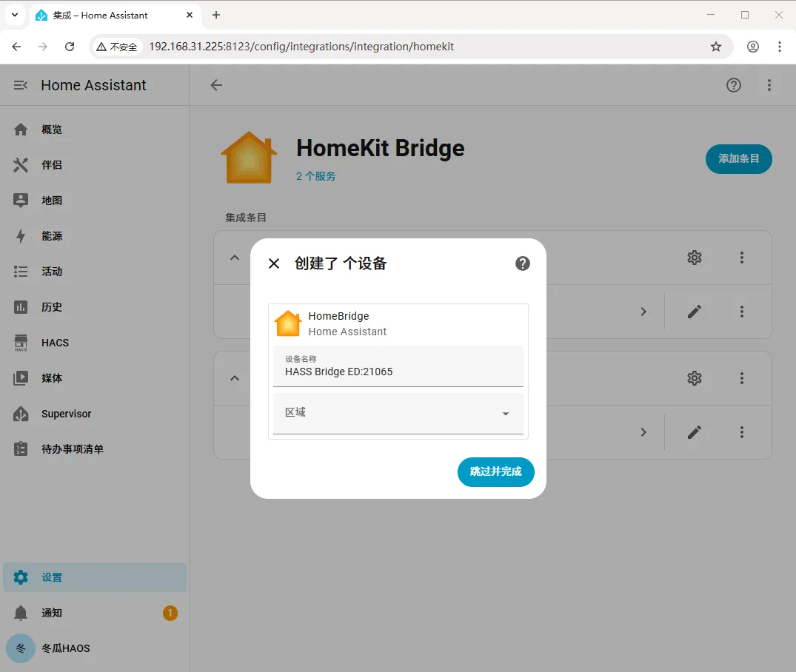Open 活动 in the sidebar
This screenshot has width=796, height=672.
[x=95, y=272]
